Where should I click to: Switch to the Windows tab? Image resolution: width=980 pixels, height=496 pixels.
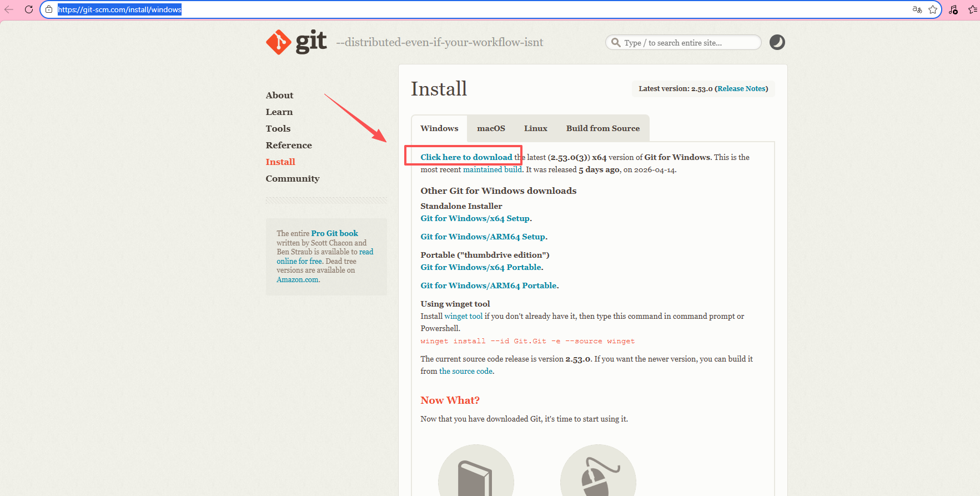(x=439, y=128)
